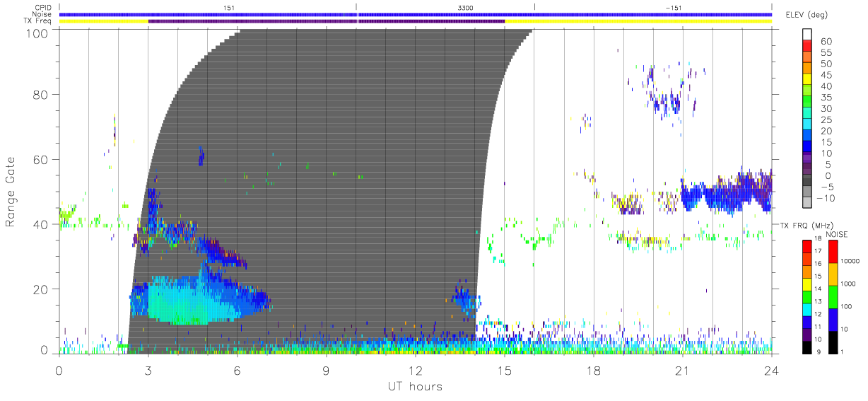Click the '3' tick on the UT hours axis
The width and height of the screenshot is (868, 401).
coord(148,371)
